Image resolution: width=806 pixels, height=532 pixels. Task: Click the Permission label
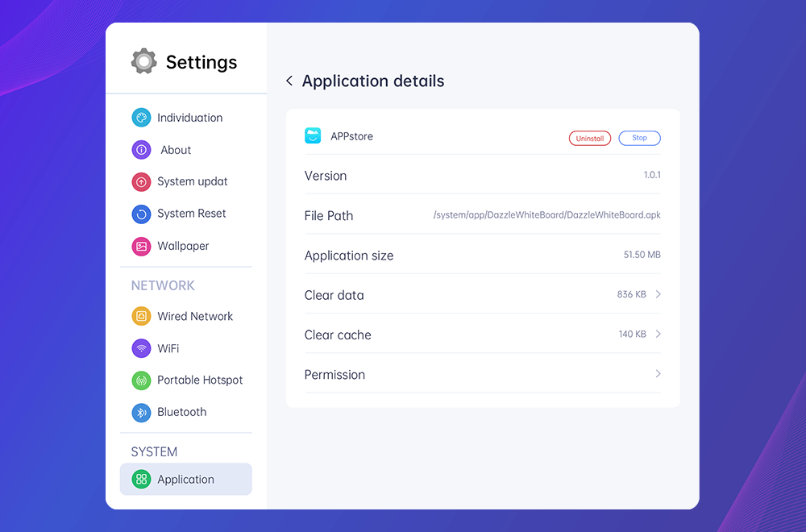click(334, 375)
